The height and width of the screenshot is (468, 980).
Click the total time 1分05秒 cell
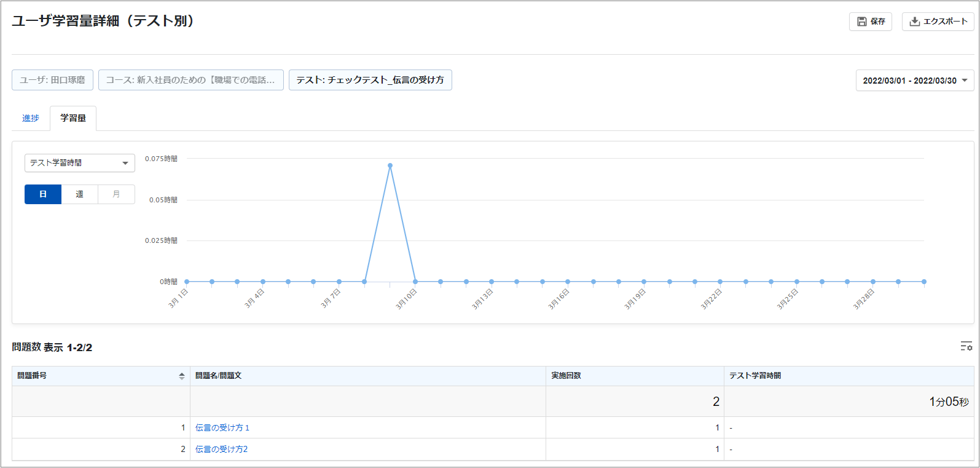[849, 402]
